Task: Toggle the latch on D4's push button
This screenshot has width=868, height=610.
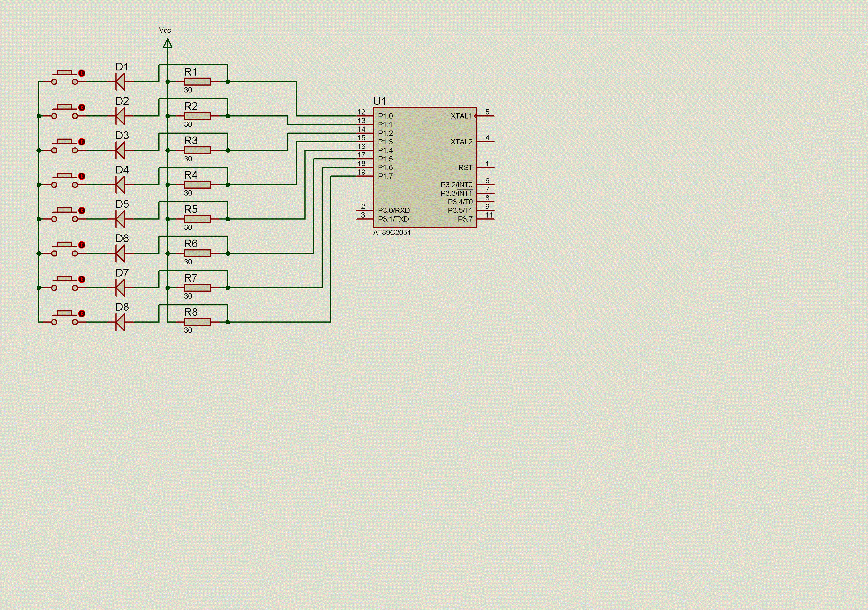Action: (x=82, y=176)
